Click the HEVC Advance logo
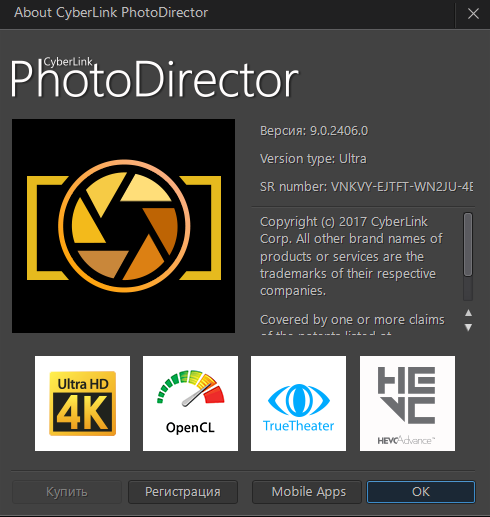490x517 pixels. [x=407, y=403]
